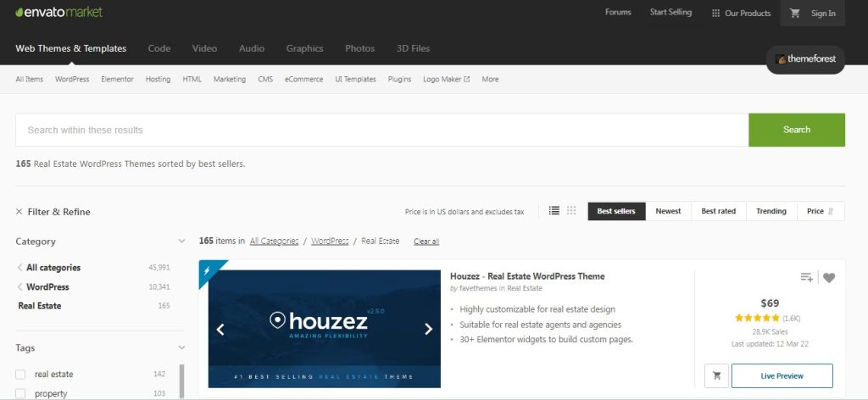Viewport: 868px width, 400px height.
Task: Click the Clear all filters link
Action: 426,242
